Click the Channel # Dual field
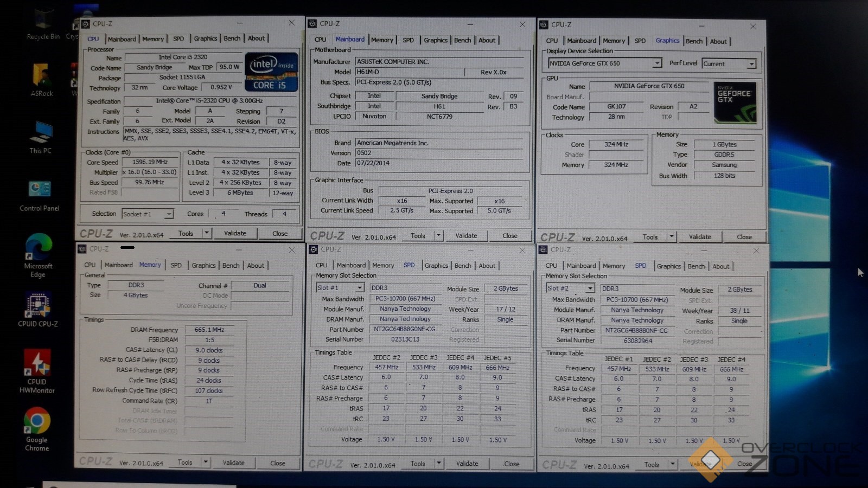The image size is (868, 488). coord(260,286)
